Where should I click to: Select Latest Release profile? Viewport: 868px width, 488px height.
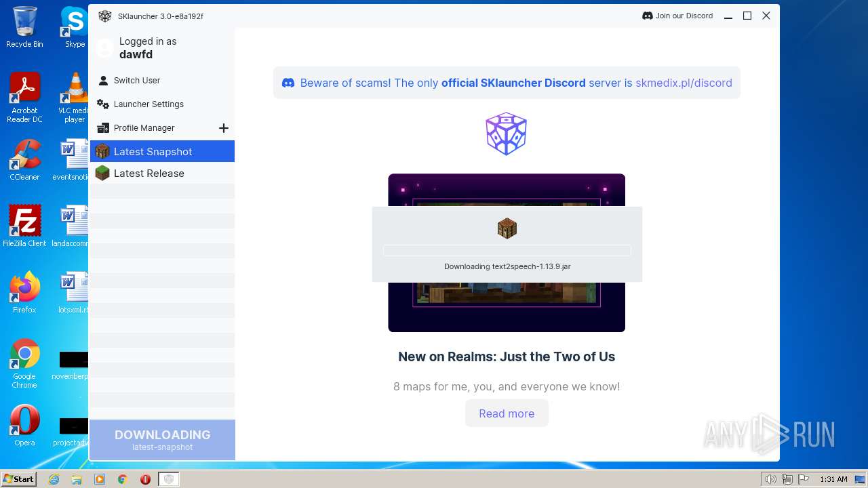coord(162,174)
